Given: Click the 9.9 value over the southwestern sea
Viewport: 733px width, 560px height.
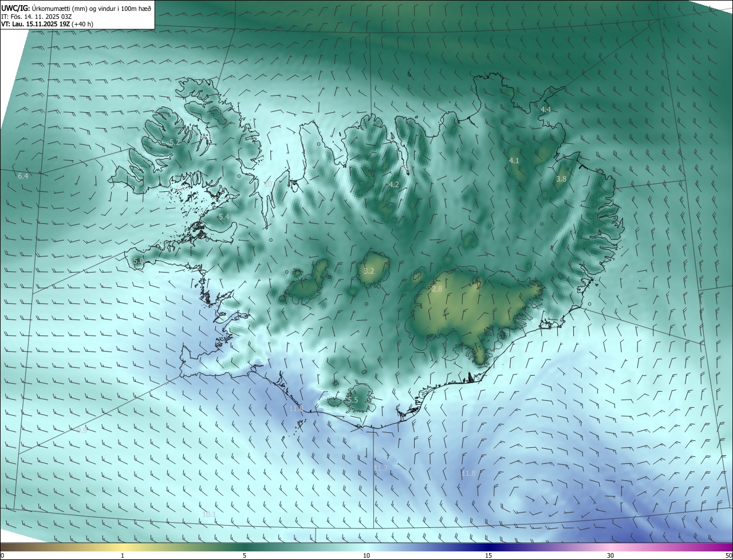Looking at the screenshot, I should coord(82,430).
